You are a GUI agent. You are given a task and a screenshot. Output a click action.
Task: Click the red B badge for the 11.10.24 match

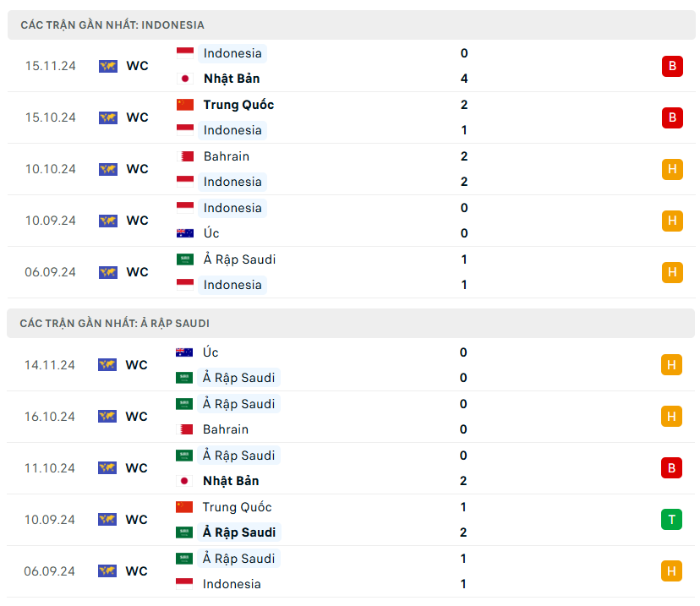(x=672, y=468)
